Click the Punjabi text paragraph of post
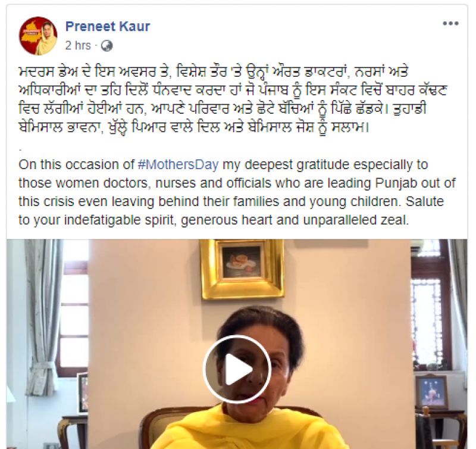The image size is (476, 449). coord(232,100)
